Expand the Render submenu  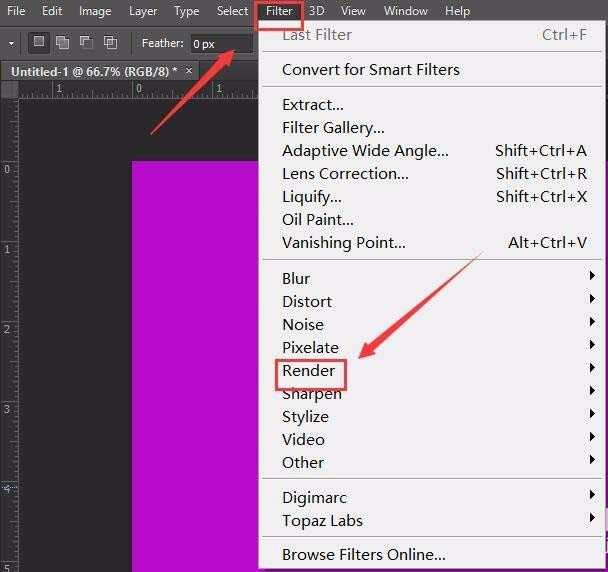point(309,371)
